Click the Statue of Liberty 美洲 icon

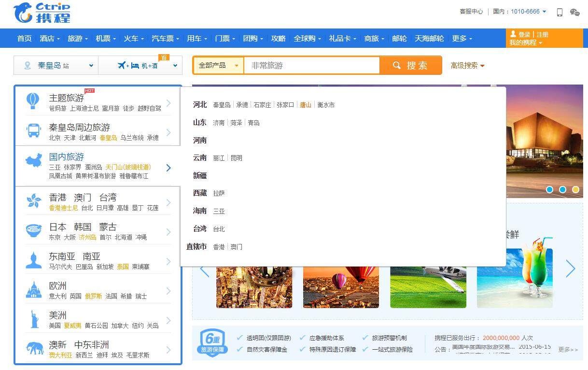34,319
